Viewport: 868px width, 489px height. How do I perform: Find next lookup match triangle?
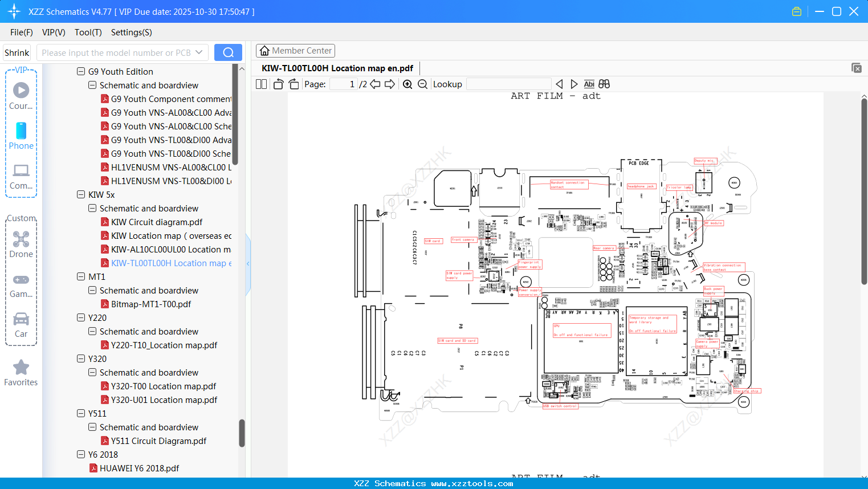click(x=574, y=84)
